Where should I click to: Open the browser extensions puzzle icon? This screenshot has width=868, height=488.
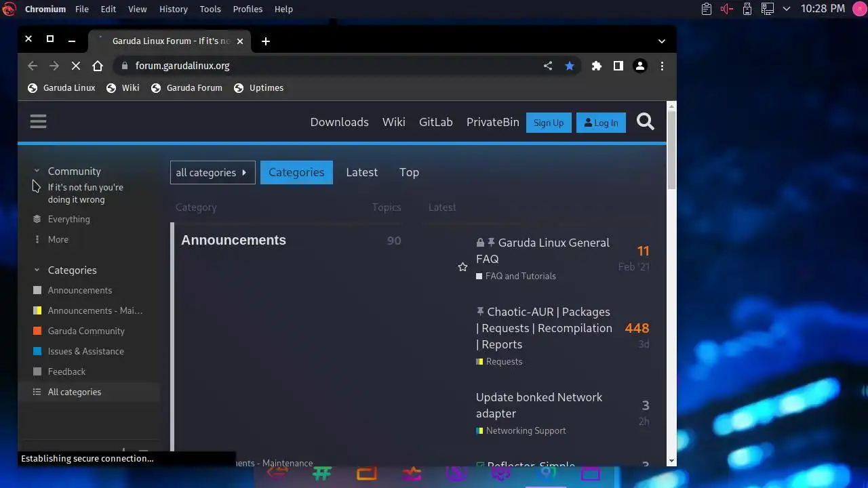[x=597, y=66]
